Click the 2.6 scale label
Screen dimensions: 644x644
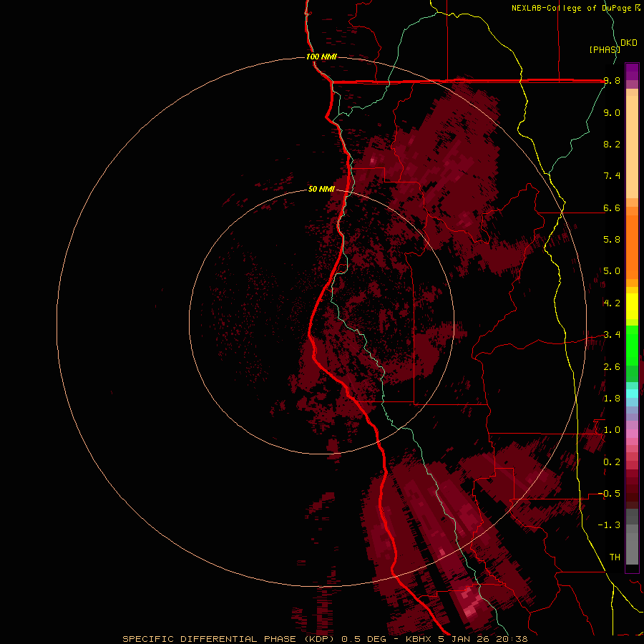pos(612,367)
